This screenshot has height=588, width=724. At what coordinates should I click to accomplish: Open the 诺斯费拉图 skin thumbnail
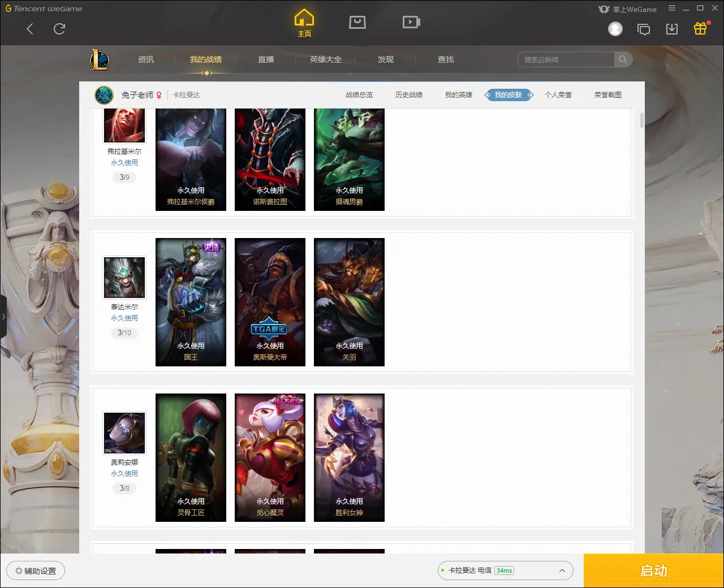270,160
